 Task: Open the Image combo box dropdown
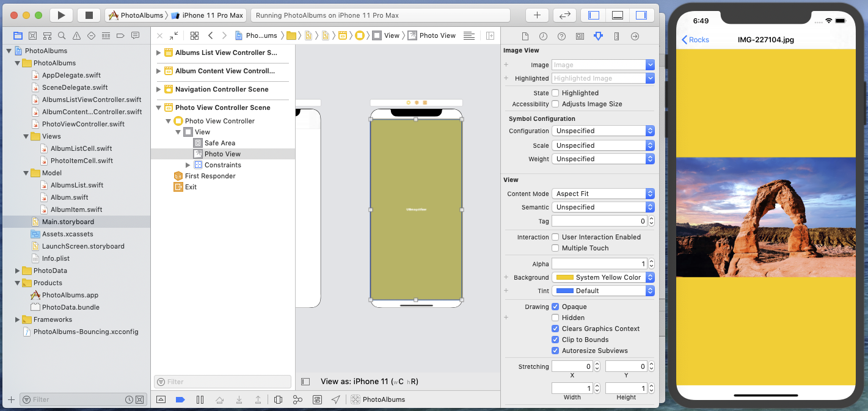click(650, 65)
